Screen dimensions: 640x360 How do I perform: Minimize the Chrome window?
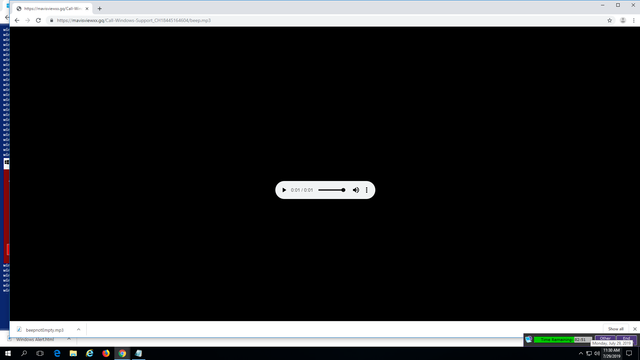(x=602, y=5)
